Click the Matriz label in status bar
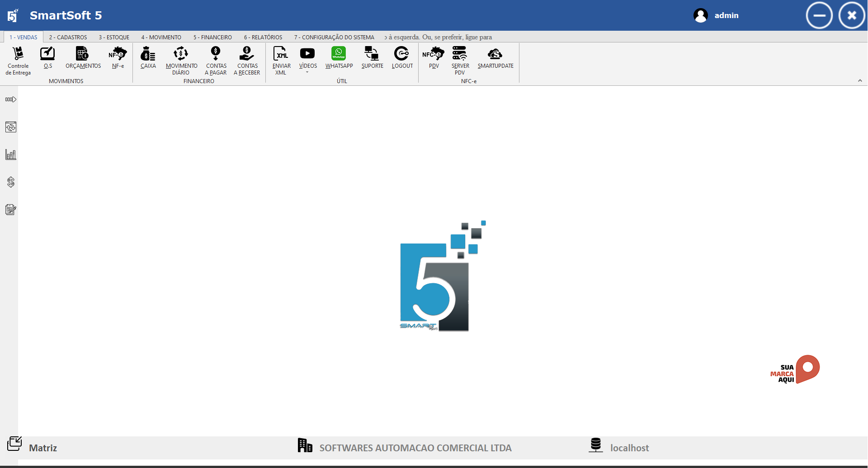The height and width of the screenshot is (468, 868). pyautogui.click(x=43, y=448)
